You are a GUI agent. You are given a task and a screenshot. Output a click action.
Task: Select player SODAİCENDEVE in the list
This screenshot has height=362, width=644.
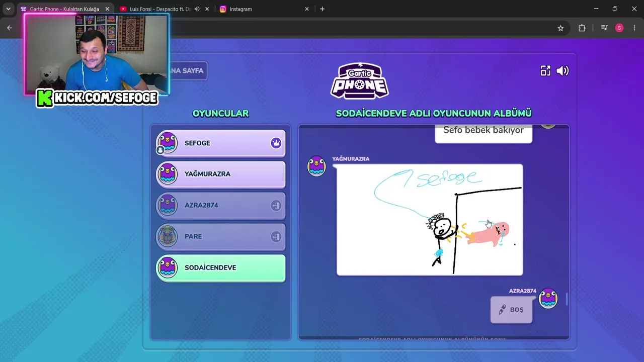220,268
